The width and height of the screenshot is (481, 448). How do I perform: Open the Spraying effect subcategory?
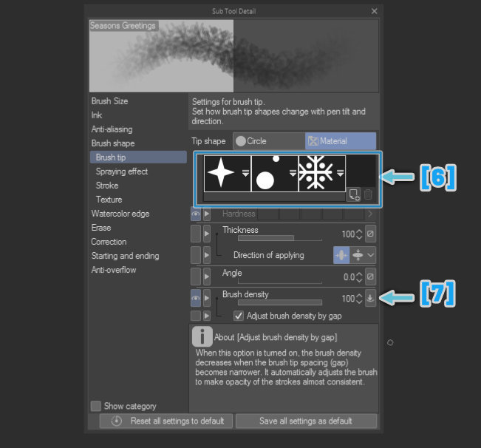click(x=122, y=172)
